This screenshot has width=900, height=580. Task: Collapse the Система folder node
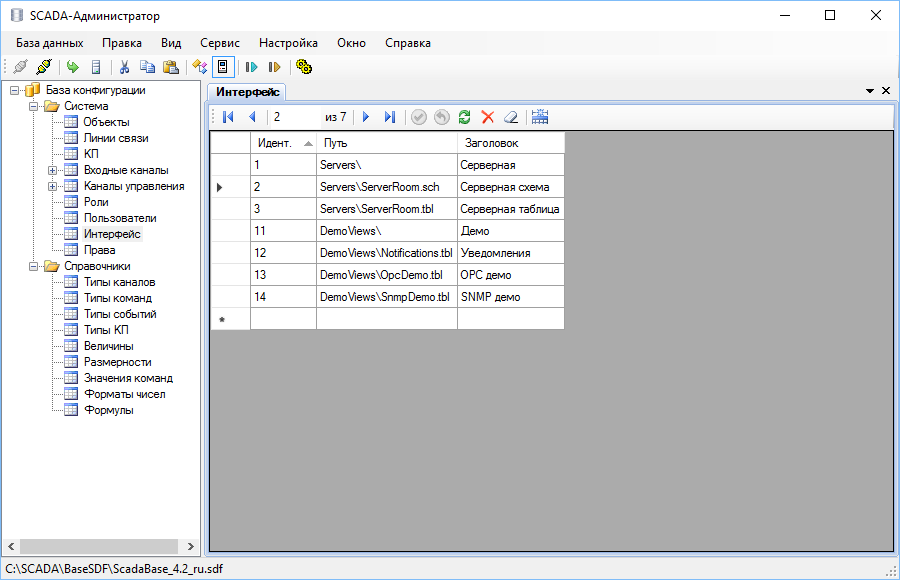[34, 106]
